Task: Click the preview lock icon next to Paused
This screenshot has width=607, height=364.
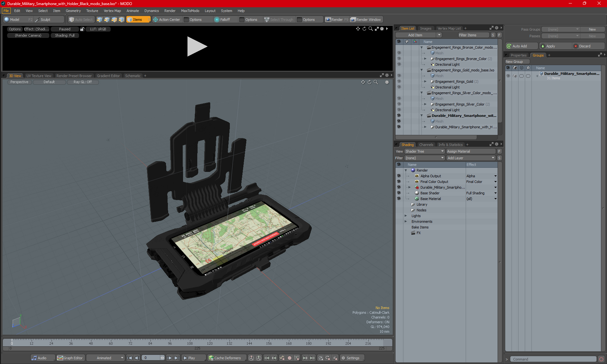Action: point(82,29)
